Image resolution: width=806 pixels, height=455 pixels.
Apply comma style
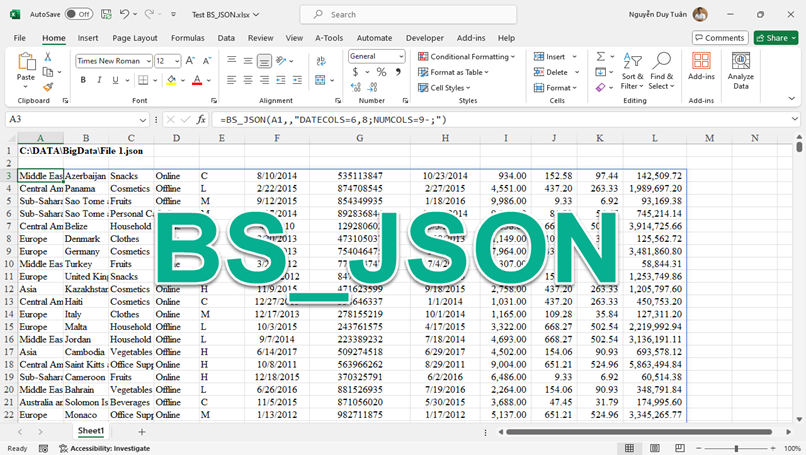pyautogui.click(x=398, y=72)
